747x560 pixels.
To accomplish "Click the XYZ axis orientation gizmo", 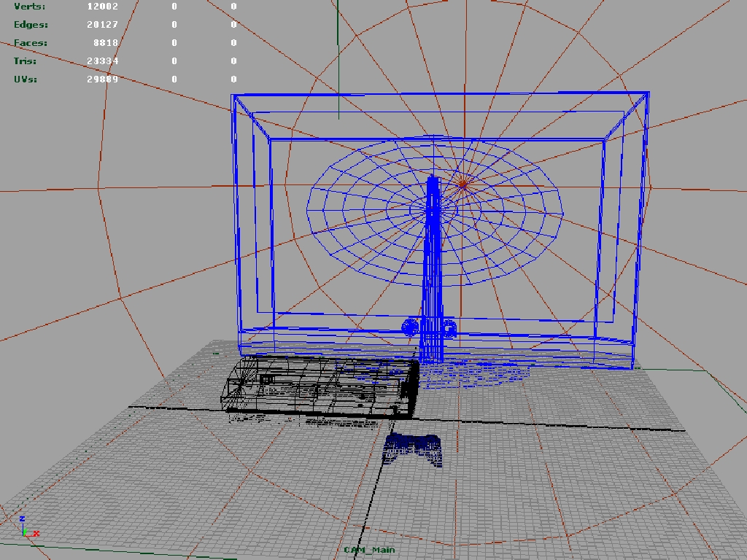I will pos(29,526).
